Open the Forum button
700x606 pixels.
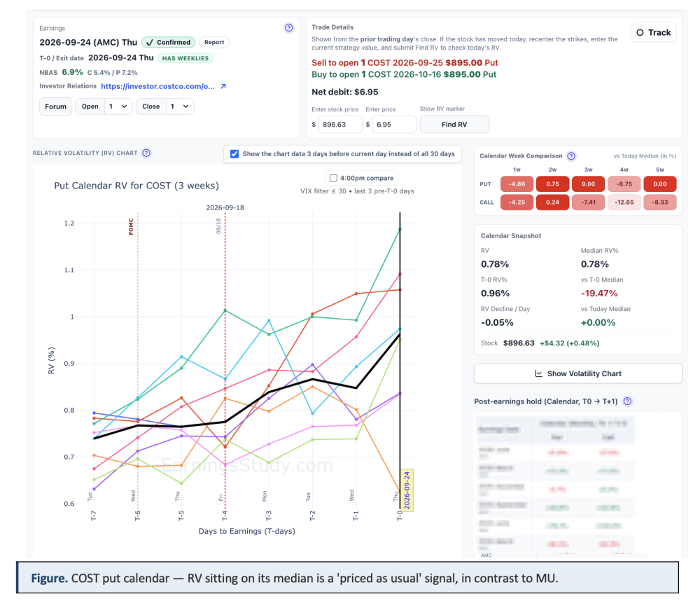pos(55,106)
